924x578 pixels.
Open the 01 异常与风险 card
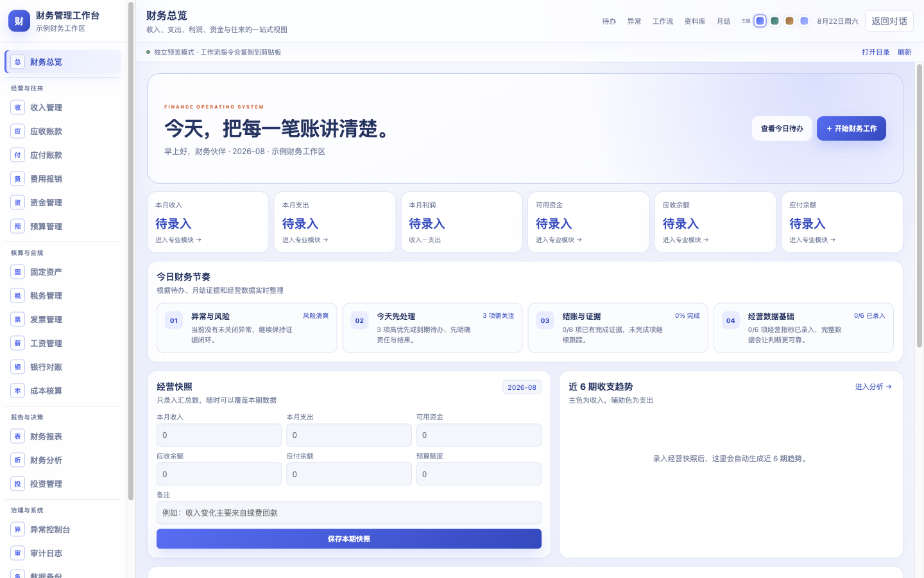pyautogui.click(x=247, y=328)
